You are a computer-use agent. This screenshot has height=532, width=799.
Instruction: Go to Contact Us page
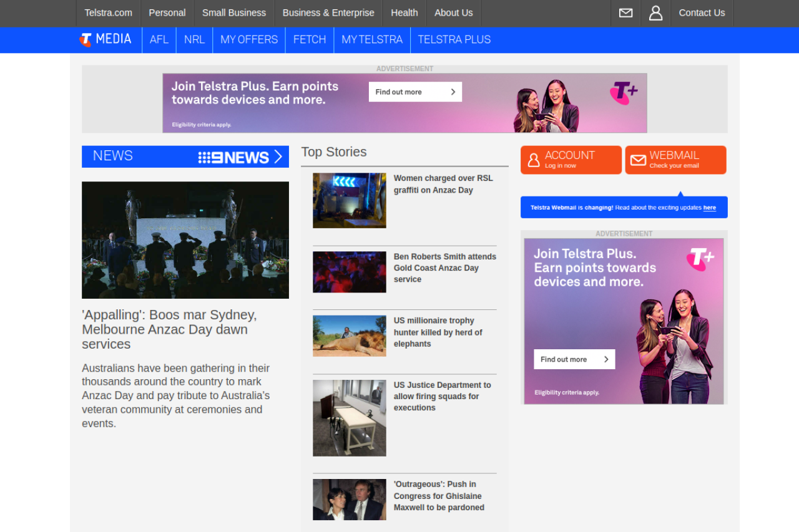tap(702, 13)
